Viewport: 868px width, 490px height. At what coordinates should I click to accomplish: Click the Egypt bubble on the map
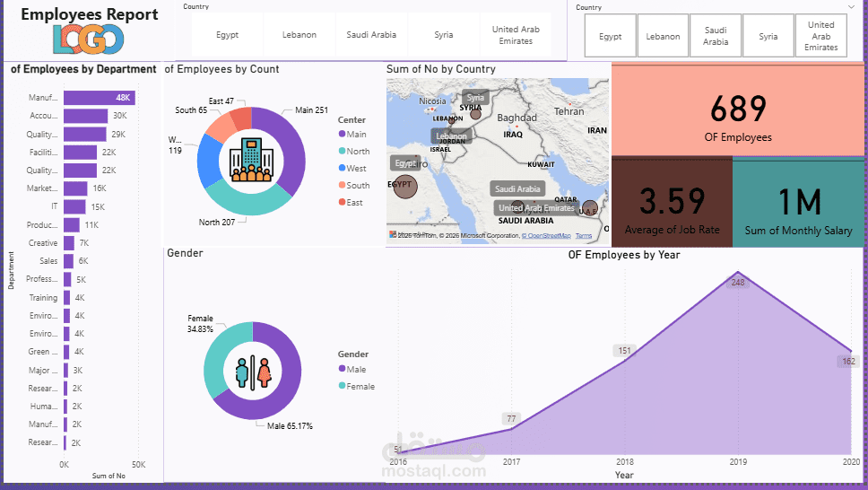coord(405,187)
